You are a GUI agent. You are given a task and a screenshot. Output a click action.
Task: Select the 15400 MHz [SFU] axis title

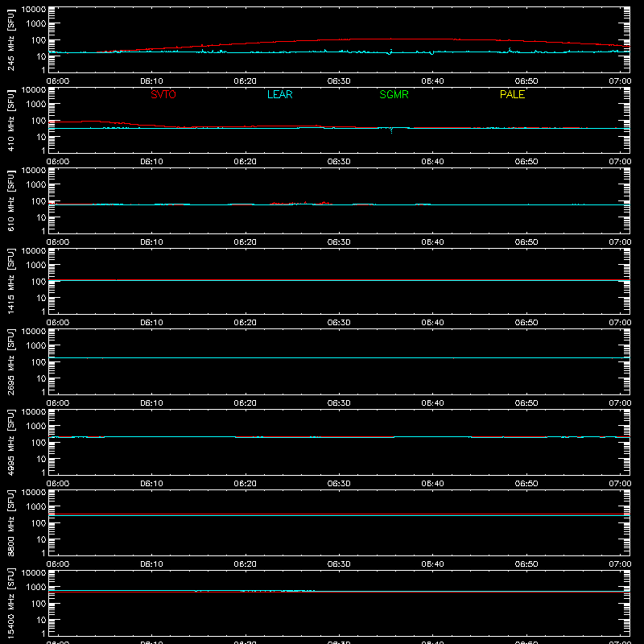pos(10,603)
